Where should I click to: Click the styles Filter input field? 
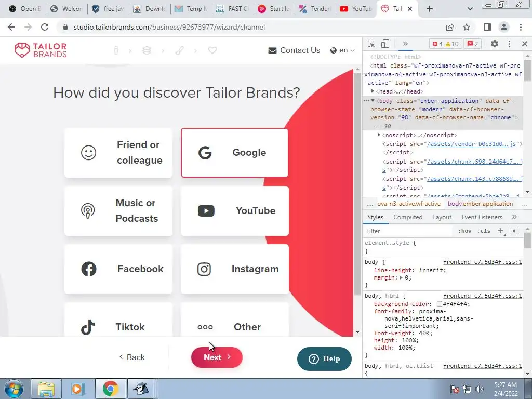408,231
